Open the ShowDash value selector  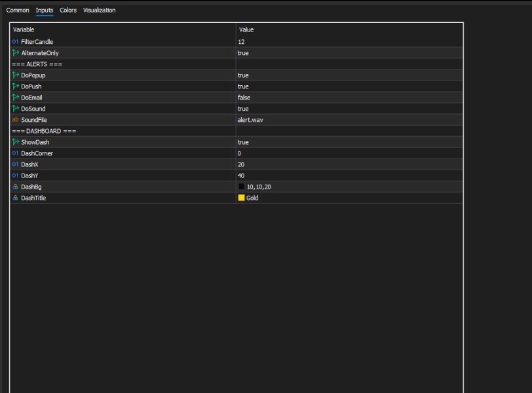point(295,141)
